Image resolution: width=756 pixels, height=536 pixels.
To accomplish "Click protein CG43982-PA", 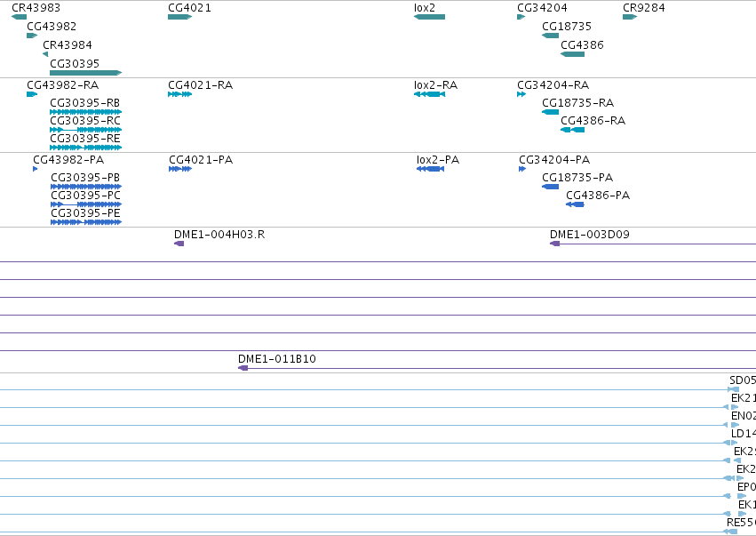I will [x=35, y=169].
